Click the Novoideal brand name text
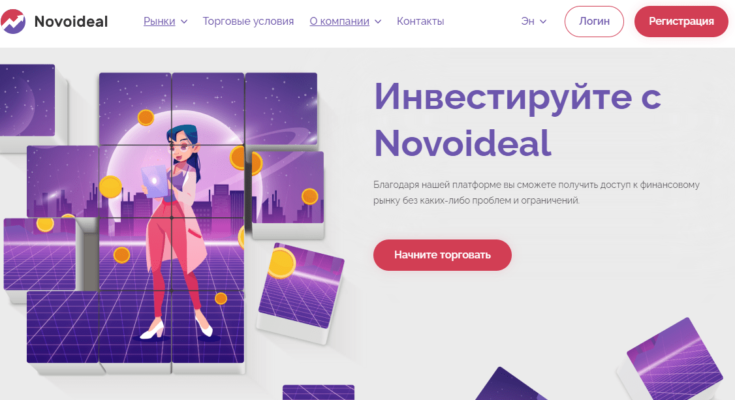 (x=71, y=22)
